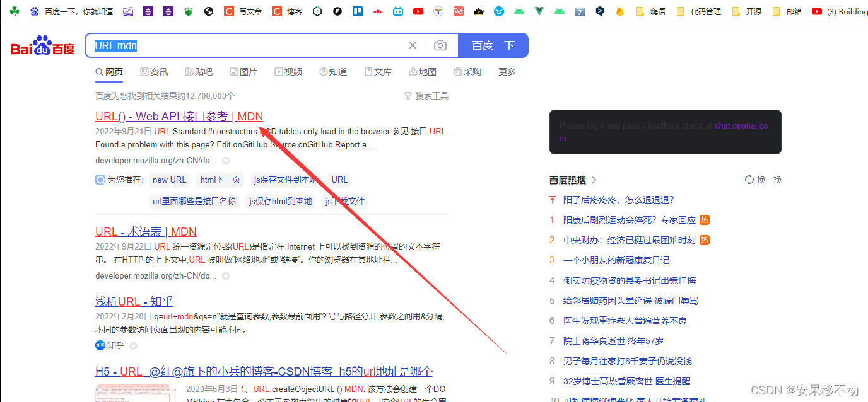
Task: Select 'url里面哪些是接口名称' suggestion
Action: [x=194, y=201]
